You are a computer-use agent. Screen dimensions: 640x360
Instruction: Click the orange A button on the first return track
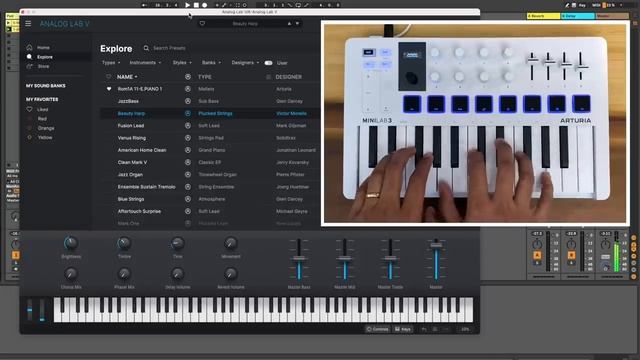[x=537, y=256]
